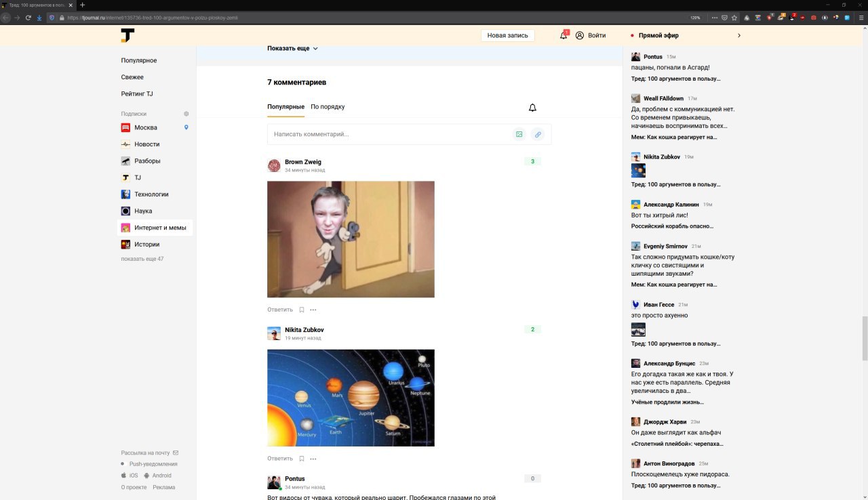Open more options on Brown Zweig's comment

coord(313,310)
